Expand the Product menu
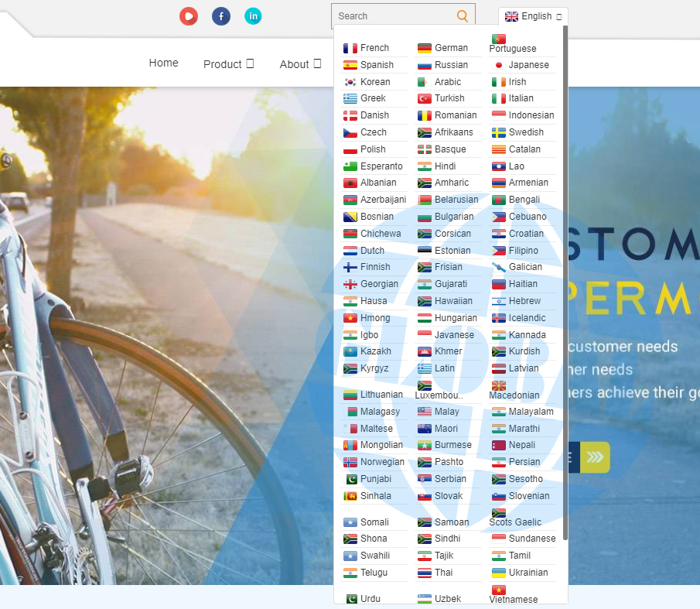 [228, 64]
